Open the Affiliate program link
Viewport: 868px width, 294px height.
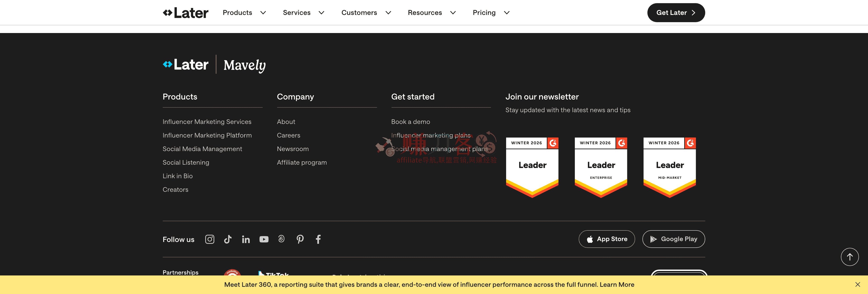(x=302, y=163)
